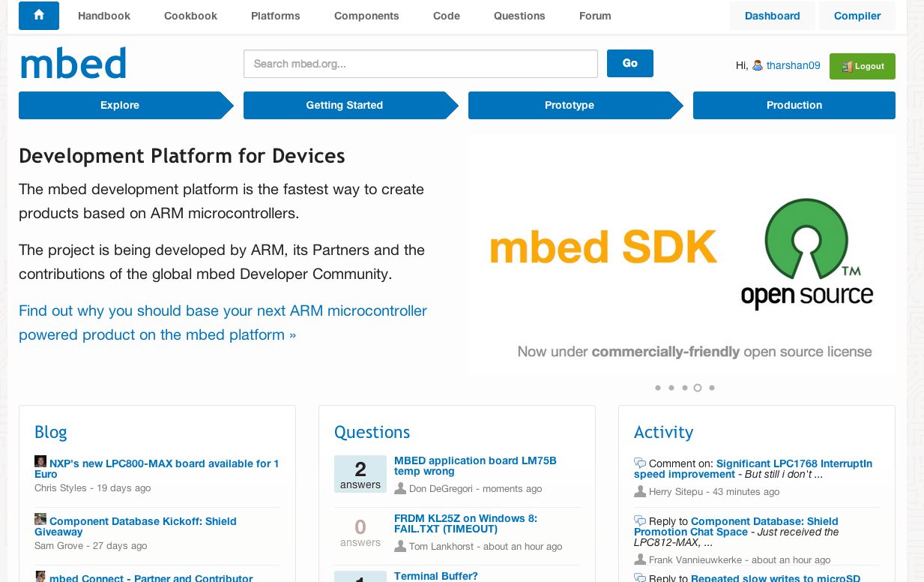The width and height of the screenshot is (924, 582).
Task: Open Significant LPC1768 InterruptIn speed improvement
Action: coord(752,469)
